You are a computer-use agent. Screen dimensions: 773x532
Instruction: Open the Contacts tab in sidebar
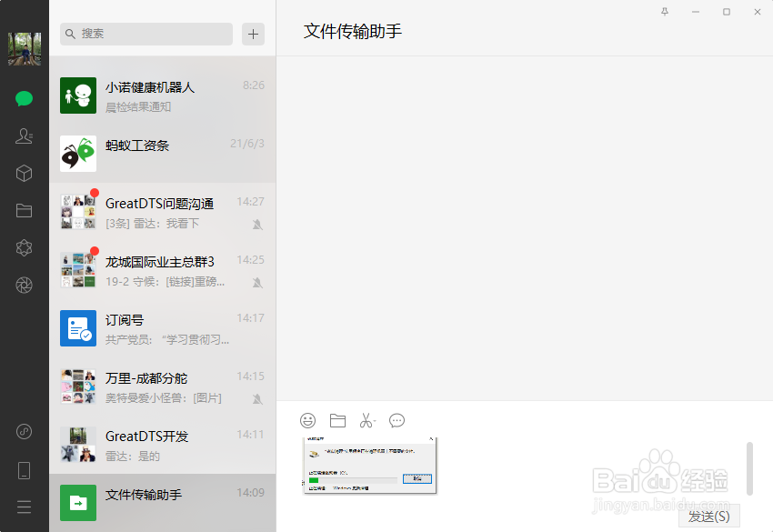point(25,136)
